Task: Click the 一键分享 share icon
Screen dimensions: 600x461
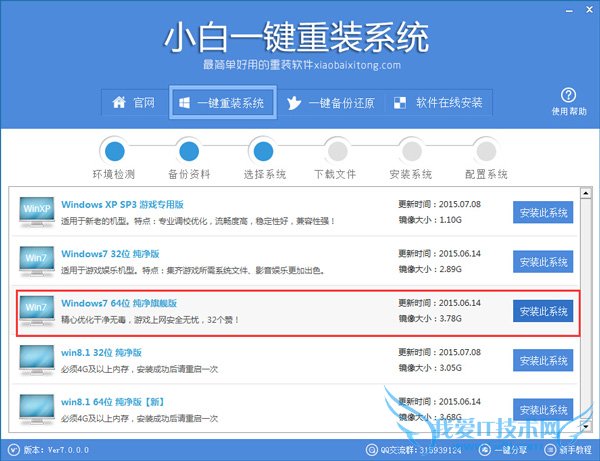Action: (x=485, y=450)
